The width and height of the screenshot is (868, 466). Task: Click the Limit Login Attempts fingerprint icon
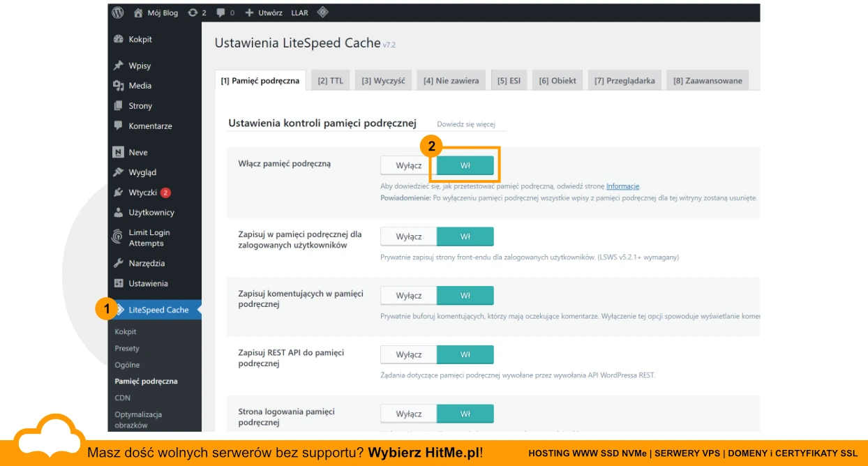click(119, 238)
